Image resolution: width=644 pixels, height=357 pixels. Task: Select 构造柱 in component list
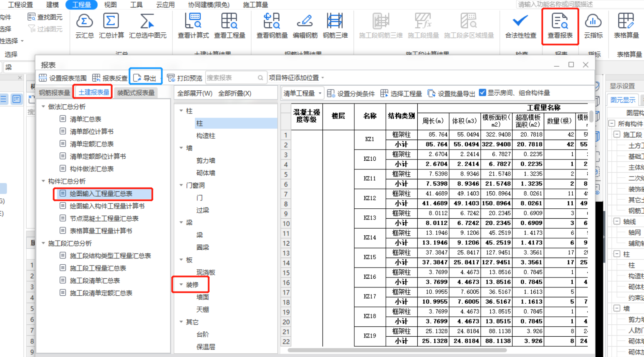pyautogui.click(x=206, y=136)
